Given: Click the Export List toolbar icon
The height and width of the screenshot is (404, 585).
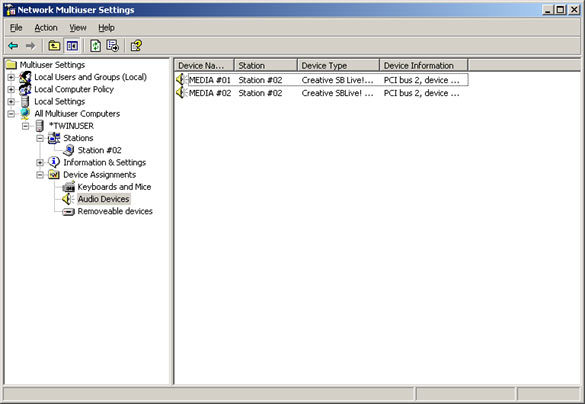Looking at the screenshot, I should [112, 46].
